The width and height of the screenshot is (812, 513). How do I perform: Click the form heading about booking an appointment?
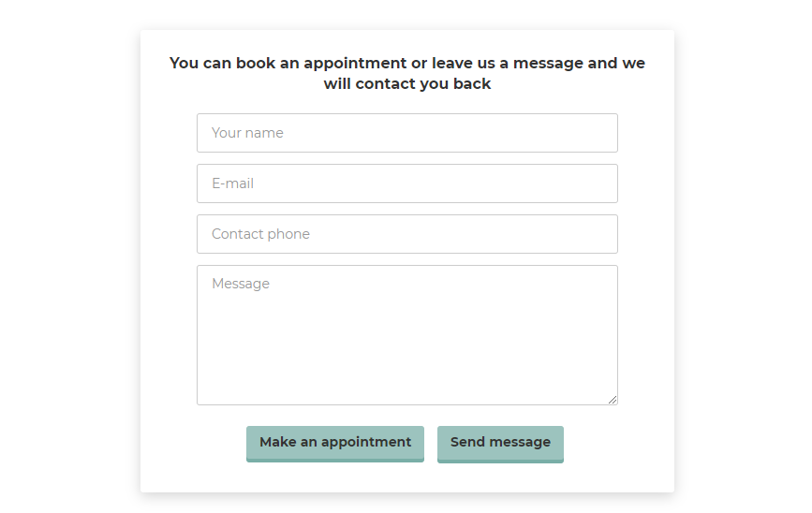pos(407,73)
